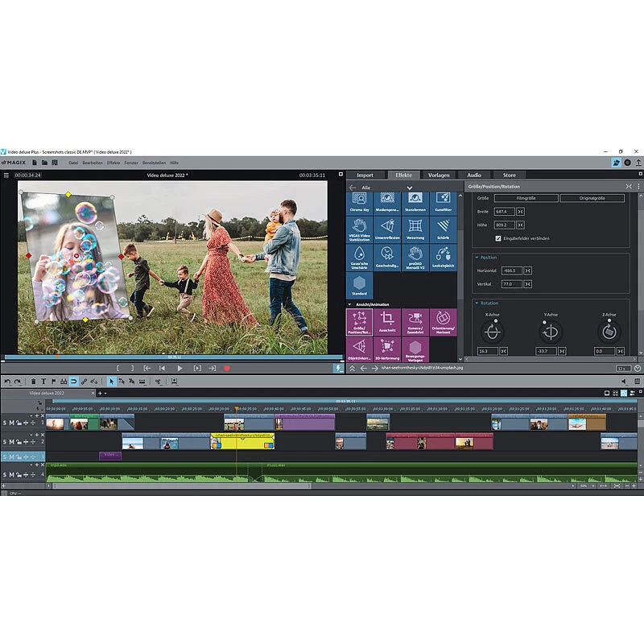Switch to the Vorlagen tab
Screen dimensions: 644x644
(438, 175)
